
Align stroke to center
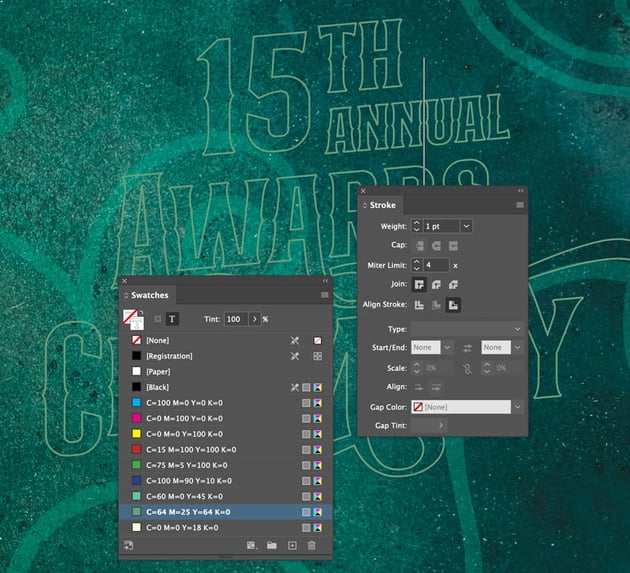click(x=419, y=305)
